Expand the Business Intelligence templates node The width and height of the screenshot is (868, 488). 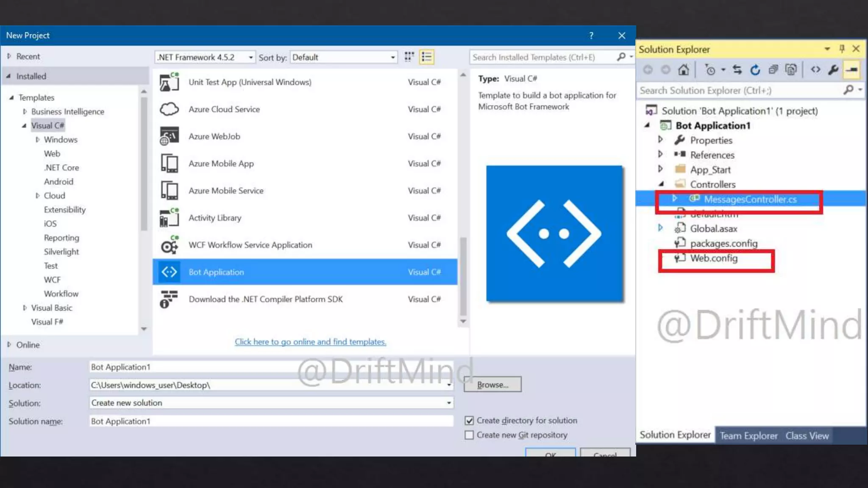pyautogui.click(x=25, y=111)
